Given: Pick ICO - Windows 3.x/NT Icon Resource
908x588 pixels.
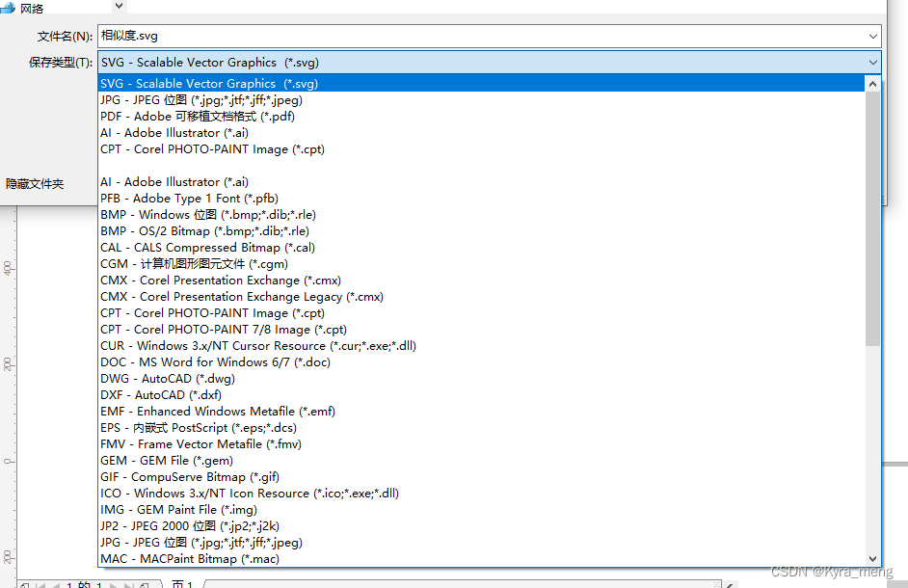Looking at the screenshot, I should [482, 494].
